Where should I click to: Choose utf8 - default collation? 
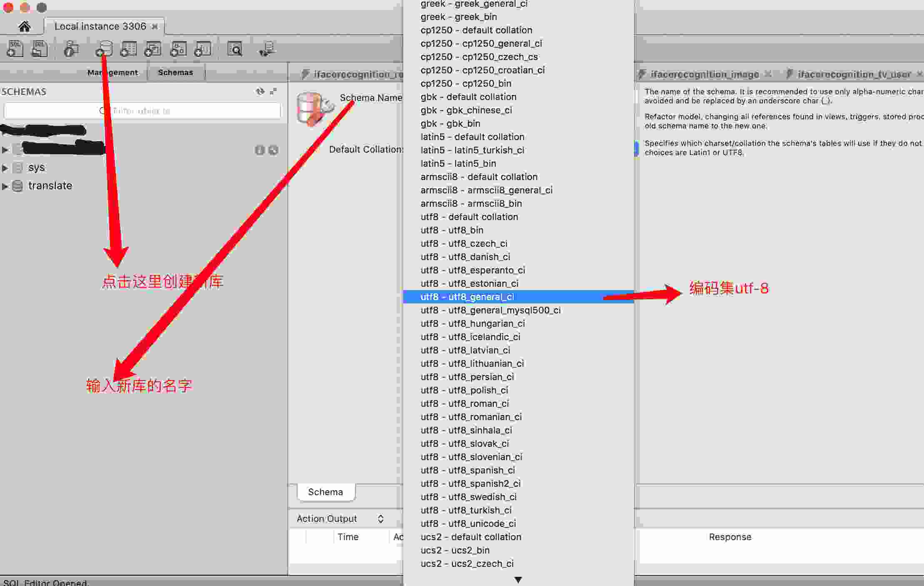(519, 217)
